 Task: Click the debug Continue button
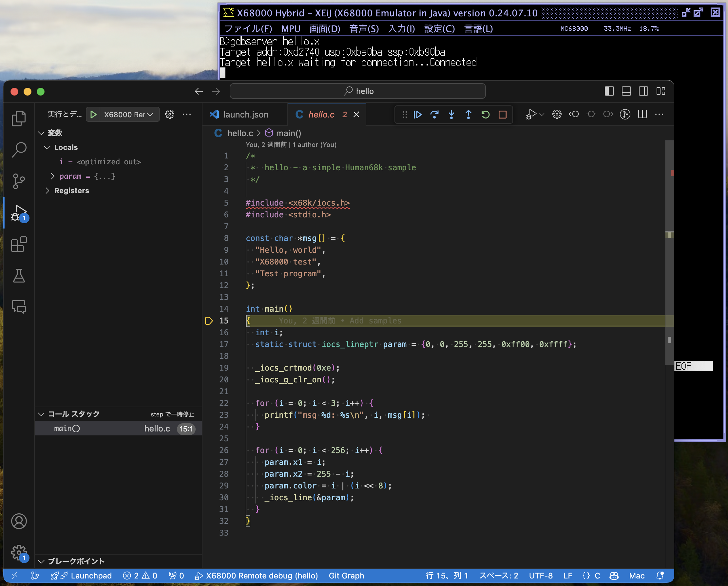coord(417,115)
